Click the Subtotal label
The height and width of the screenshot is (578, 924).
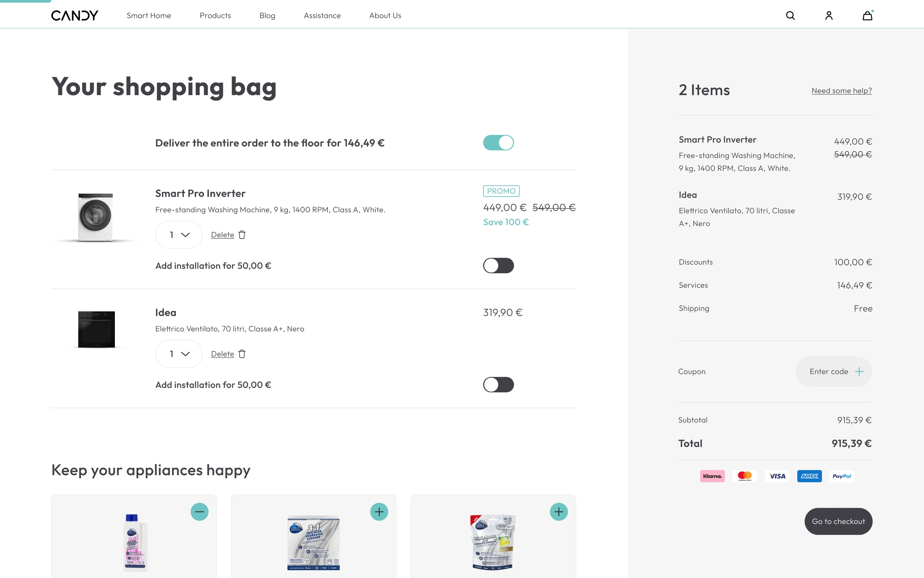pyautogui.click(x=693, y=420)
